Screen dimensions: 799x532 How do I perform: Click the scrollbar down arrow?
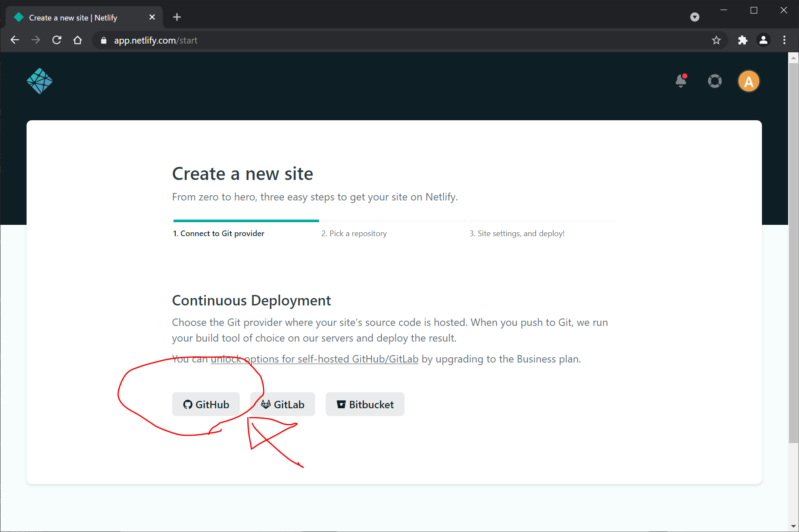click(793, 526)
